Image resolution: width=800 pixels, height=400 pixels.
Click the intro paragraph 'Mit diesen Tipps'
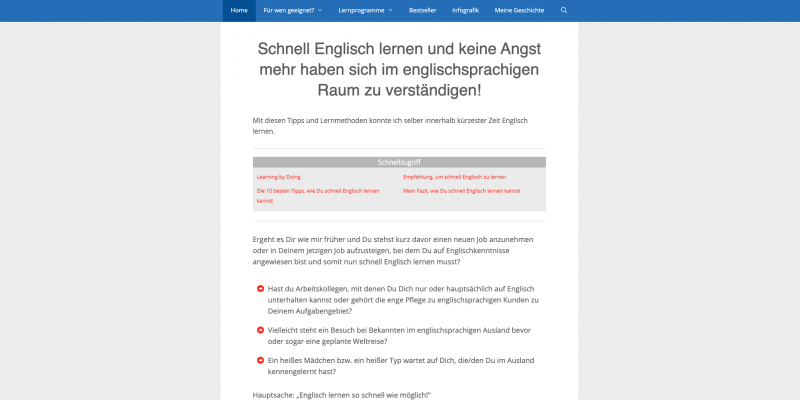pos(390,126)
